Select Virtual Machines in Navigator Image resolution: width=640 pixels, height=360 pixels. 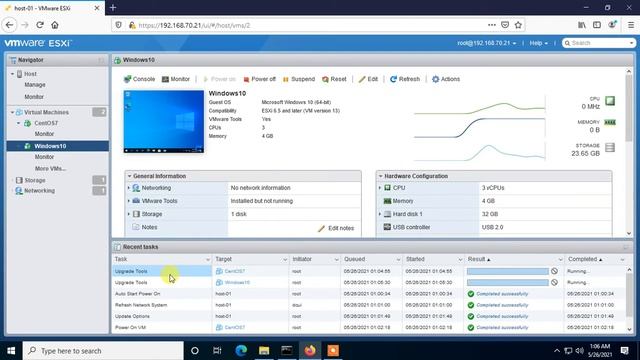[46, 112]
